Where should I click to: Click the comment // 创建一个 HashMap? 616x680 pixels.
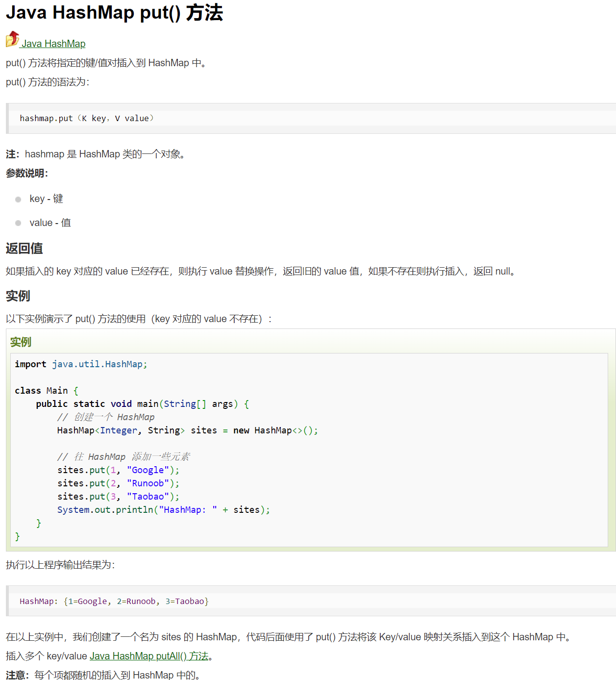pos(106,417)
